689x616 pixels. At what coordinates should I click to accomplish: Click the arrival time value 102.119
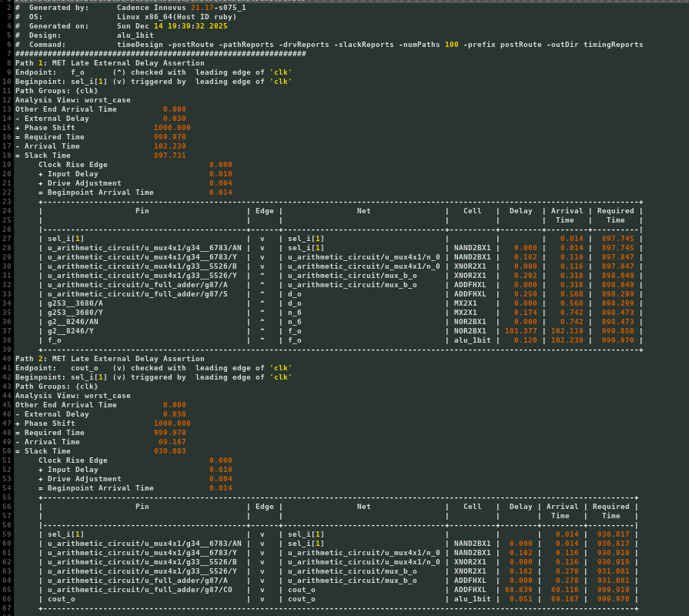(567, 330)
